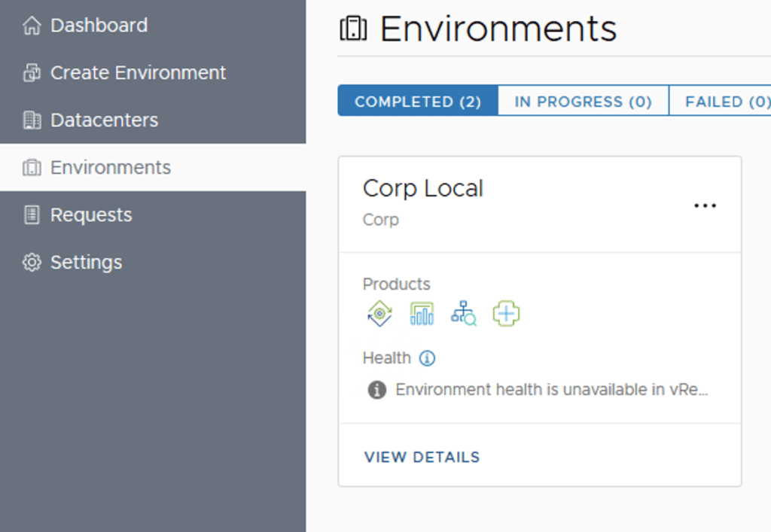Click the green cross plus product icon
The width and height of the screenshot is (771, 532).
pyautogui.click(x=506, y=314)
